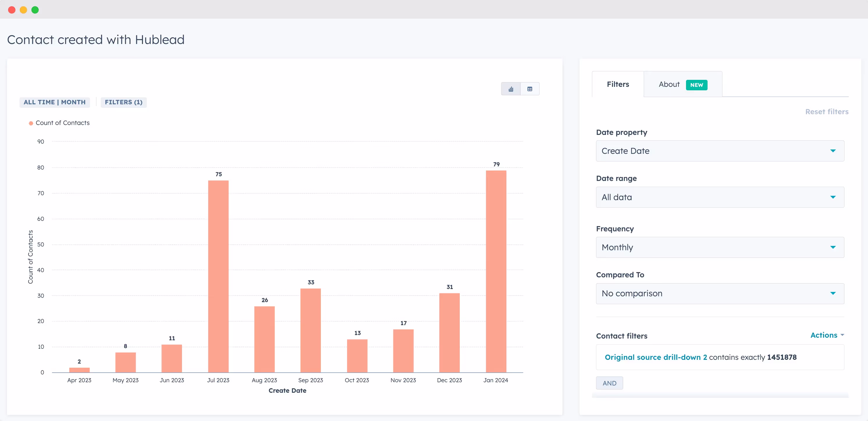Click the Nov 2023 bar with 17
Image resolution: width=868 pixels, height=421 pixels.
click(403, 351)
